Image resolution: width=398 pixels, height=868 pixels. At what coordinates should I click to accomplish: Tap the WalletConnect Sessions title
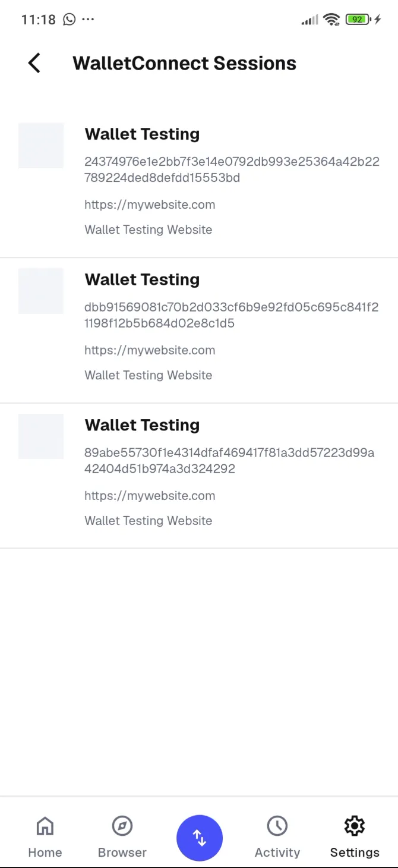click(184, 63)
